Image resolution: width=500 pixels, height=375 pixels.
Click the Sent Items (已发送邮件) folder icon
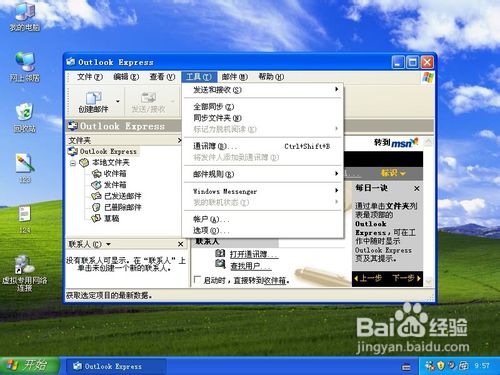coord(96,196)
